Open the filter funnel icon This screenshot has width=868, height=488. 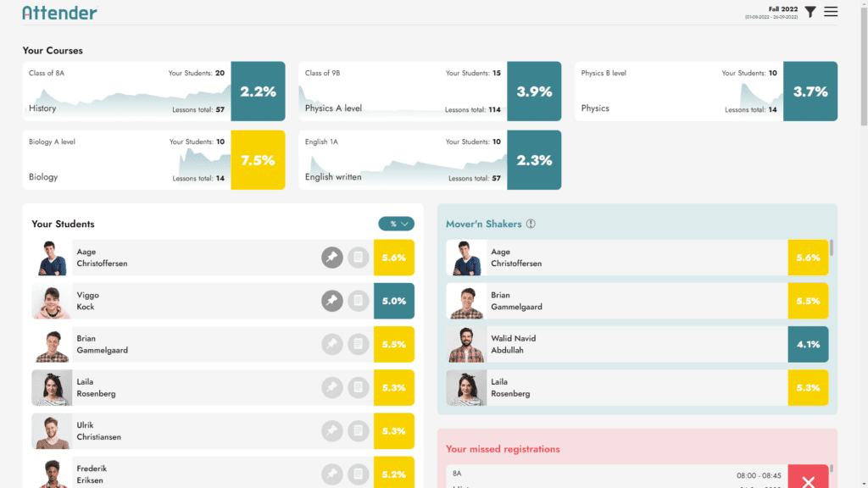(810, 12)
